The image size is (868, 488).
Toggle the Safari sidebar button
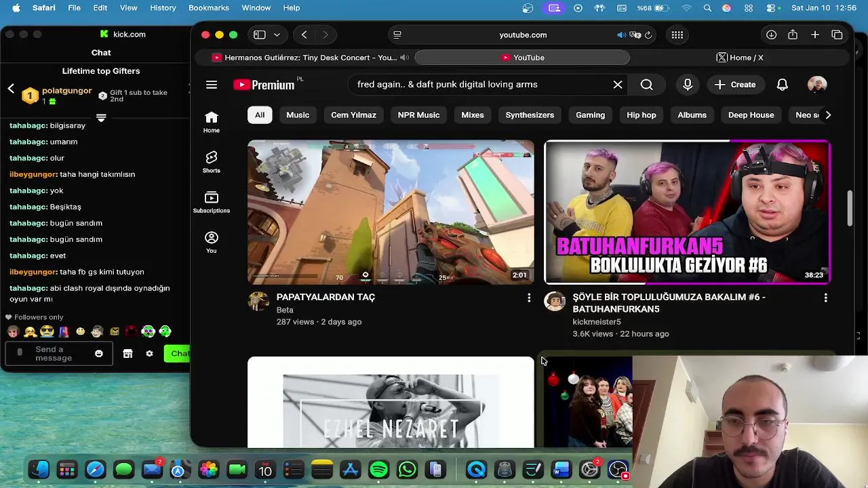click(x=259, y=35)
